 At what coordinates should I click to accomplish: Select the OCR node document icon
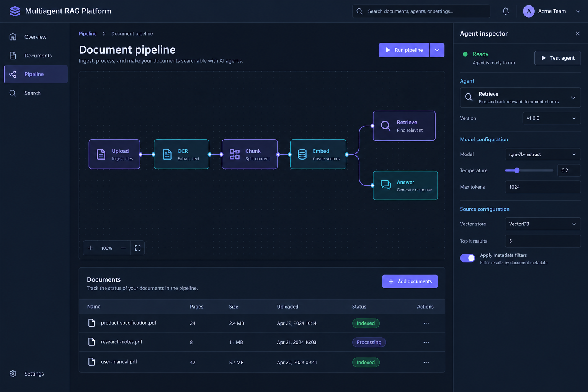167,154
